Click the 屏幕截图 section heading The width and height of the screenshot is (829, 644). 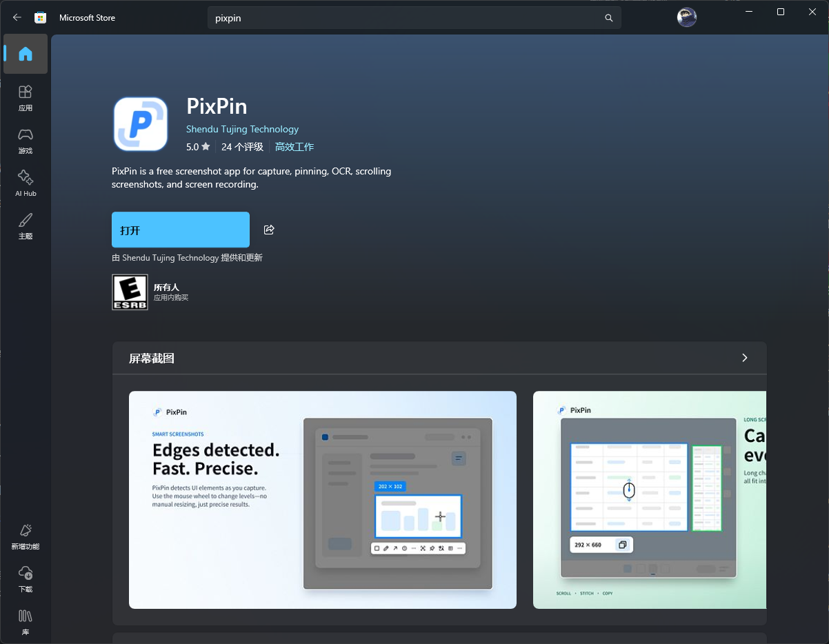[x=152, y=359]
